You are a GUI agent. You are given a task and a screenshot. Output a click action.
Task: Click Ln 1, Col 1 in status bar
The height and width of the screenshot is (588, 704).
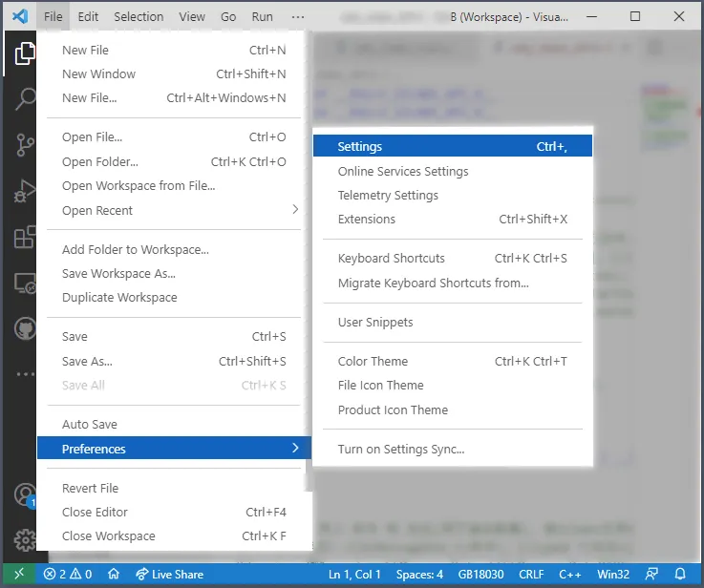[354, 574]
